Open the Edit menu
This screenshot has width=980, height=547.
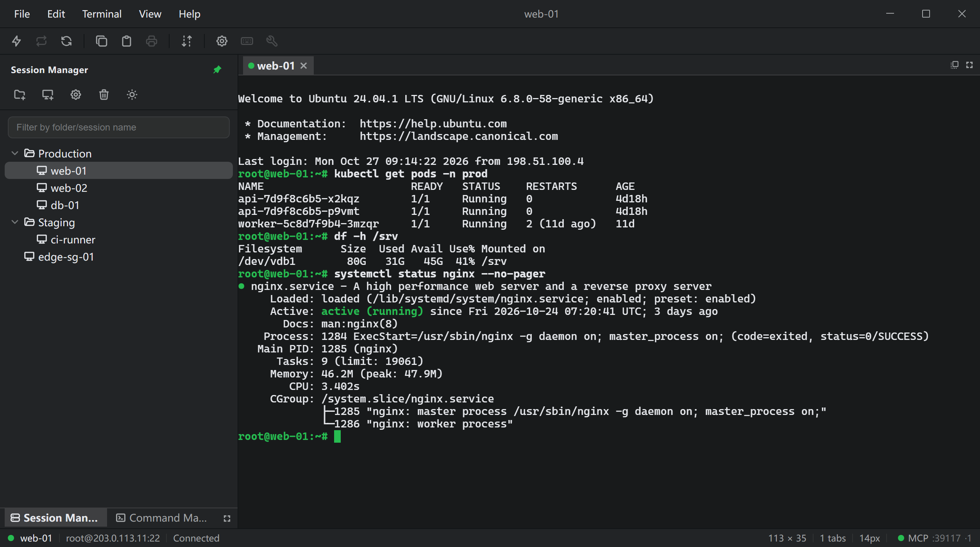point(56,14)
